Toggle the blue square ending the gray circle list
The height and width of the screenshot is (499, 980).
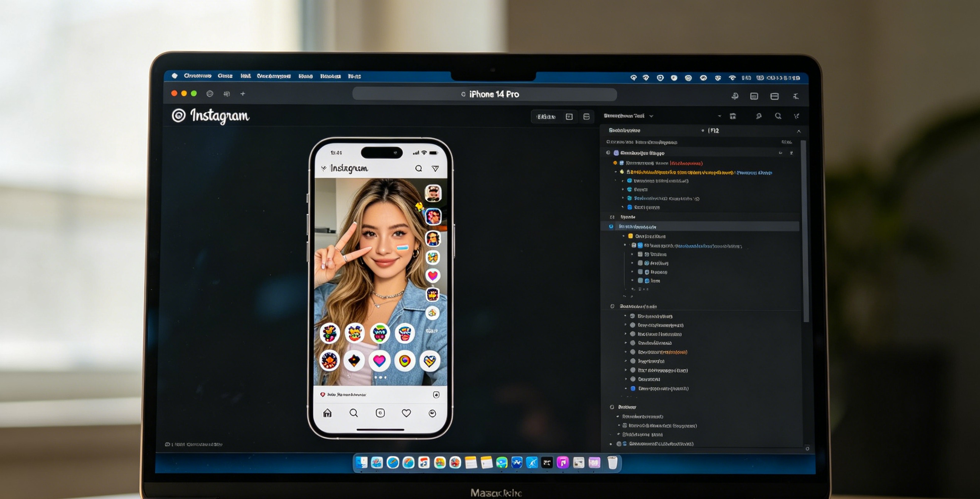(633, 388)
